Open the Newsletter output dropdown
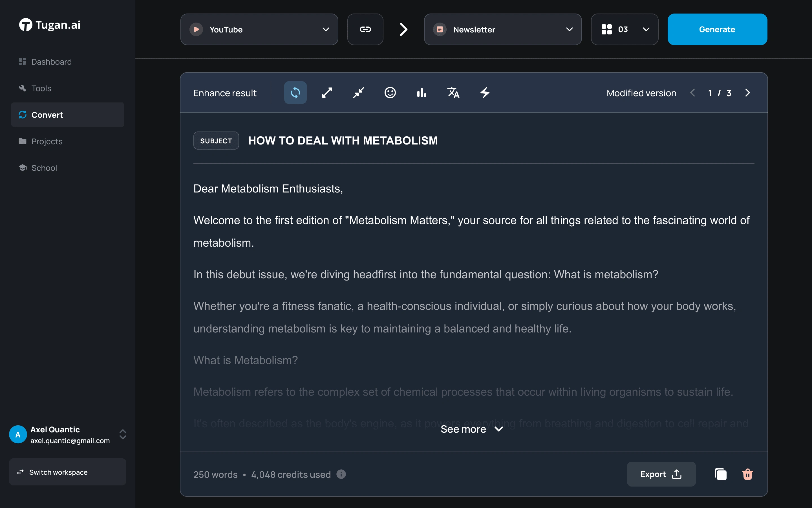The width and height of the screenshot is (812, 508). (503, 30)
